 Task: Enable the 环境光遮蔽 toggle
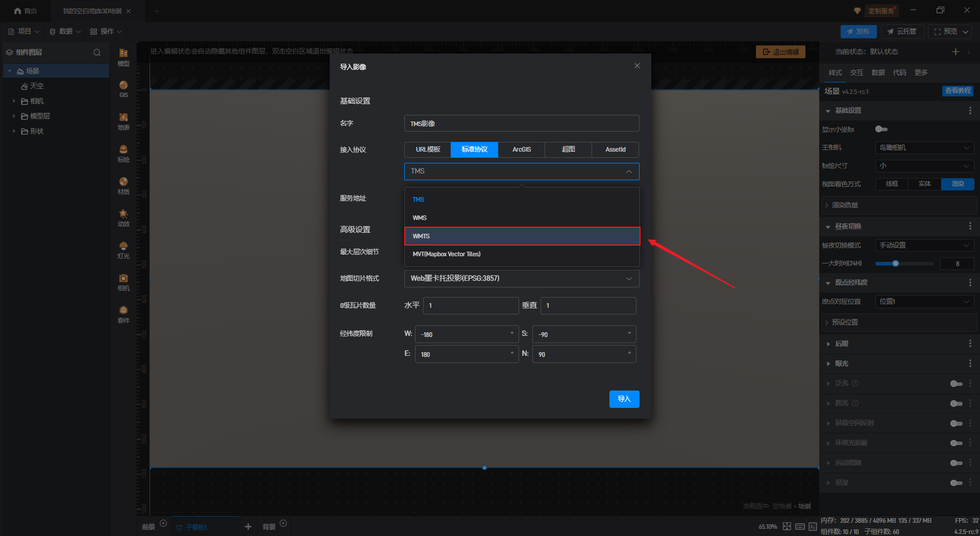[x=956, y=443]
